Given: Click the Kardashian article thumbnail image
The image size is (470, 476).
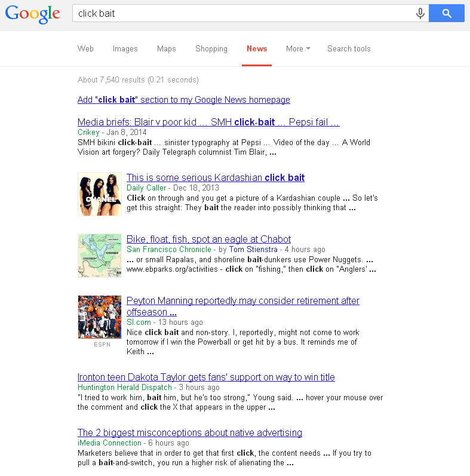Looking at the screenshot, I should pos(100,194).
